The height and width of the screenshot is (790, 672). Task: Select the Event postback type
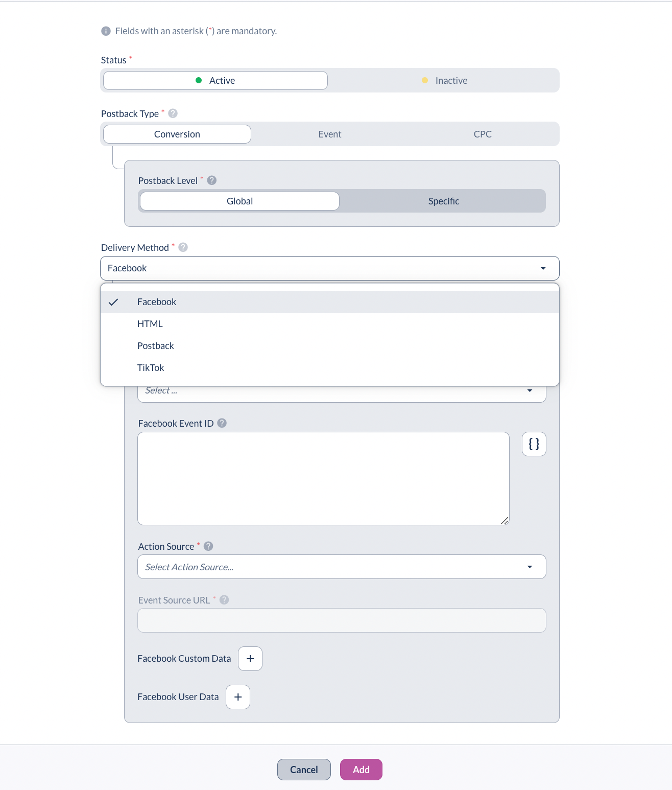point(330,134)
